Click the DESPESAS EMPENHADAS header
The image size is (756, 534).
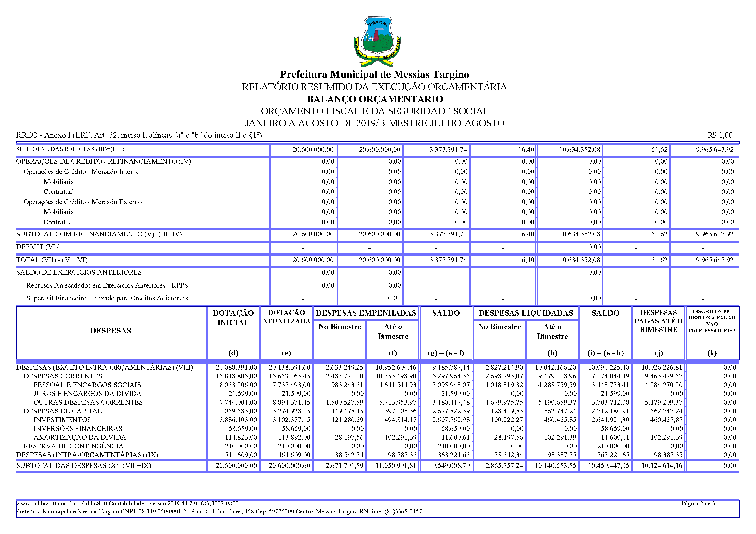pos(366,313)
